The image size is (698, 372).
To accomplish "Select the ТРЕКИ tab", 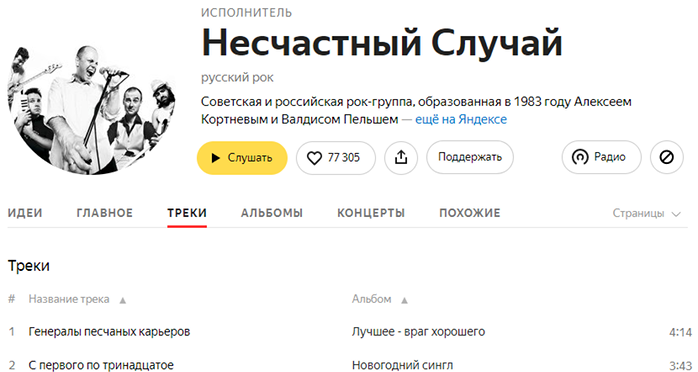I will tap(187, 213).
